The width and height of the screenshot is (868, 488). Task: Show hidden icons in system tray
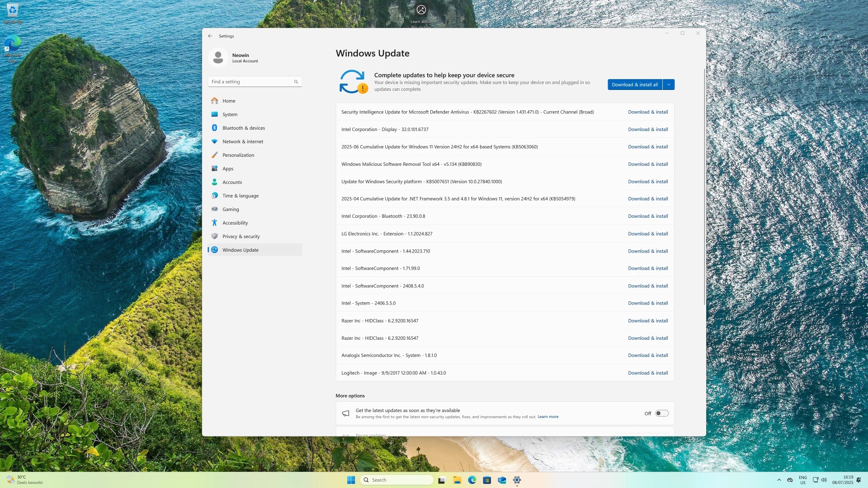coord(779,480)
